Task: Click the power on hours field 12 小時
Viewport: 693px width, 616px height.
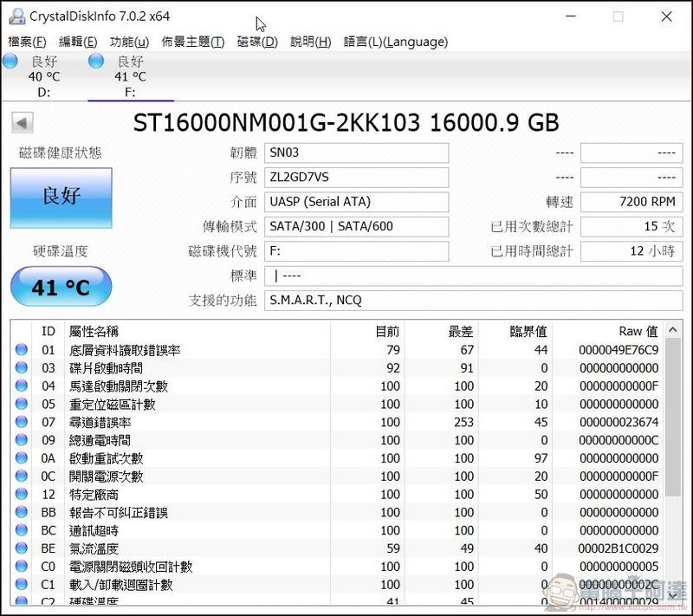Action: [x=631, y=251]
